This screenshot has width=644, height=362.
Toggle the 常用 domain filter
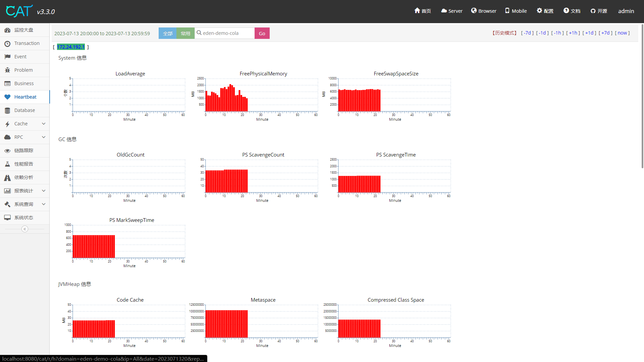(185, 34)
